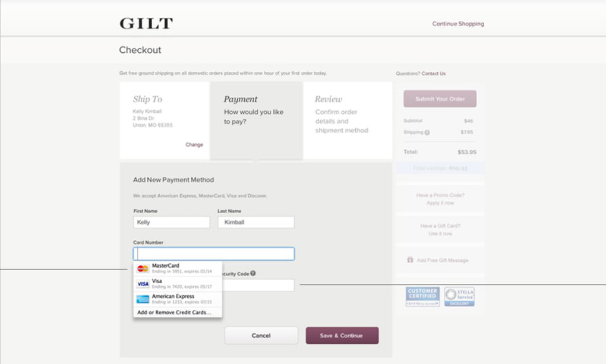Choose MasterCard ending in 5951
606x364 pixels.
click(x=178, y=268)
